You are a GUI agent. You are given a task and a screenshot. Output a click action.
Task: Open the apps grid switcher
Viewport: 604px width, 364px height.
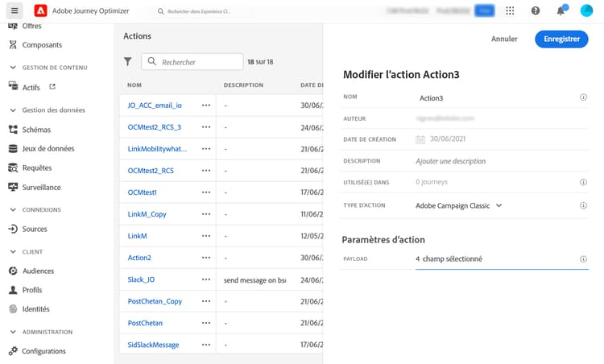(510, 10)
